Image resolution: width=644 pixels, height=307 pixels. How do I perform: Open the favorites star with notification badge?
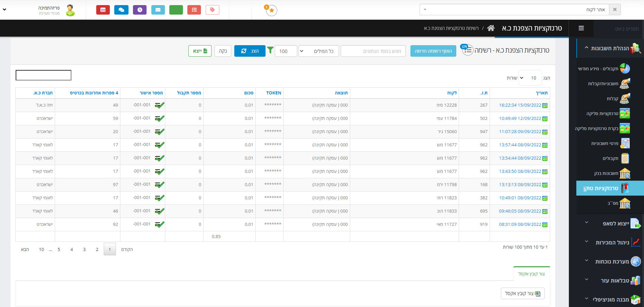click(x=271, y=10)
